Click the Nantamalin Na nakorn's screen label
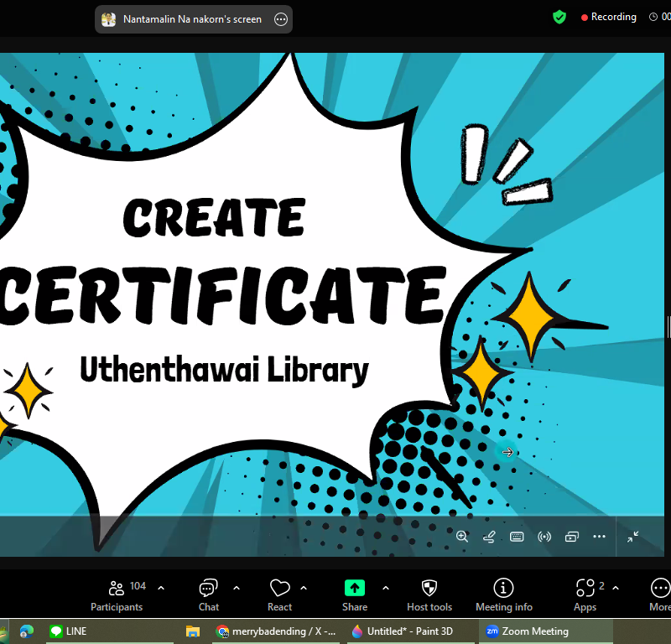671x644 pixels. click(x=192, y=19)
